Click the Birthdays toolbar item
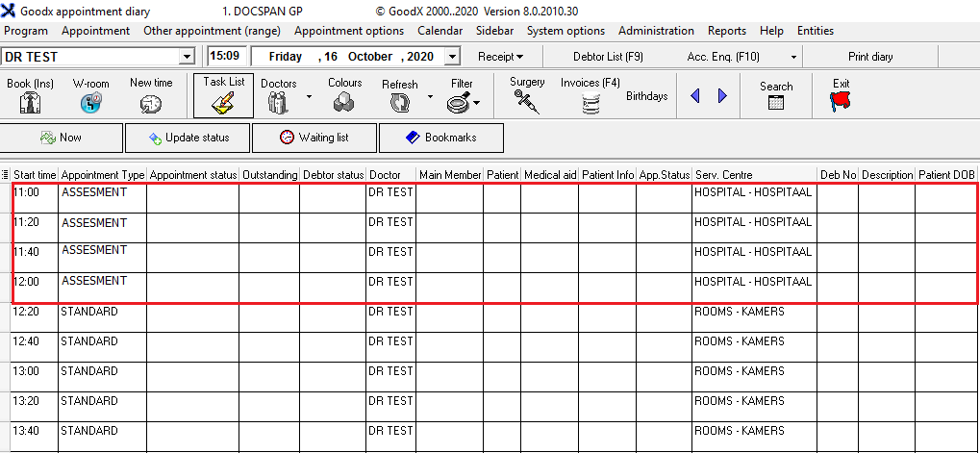980x453 pixels. coord(647,96)
